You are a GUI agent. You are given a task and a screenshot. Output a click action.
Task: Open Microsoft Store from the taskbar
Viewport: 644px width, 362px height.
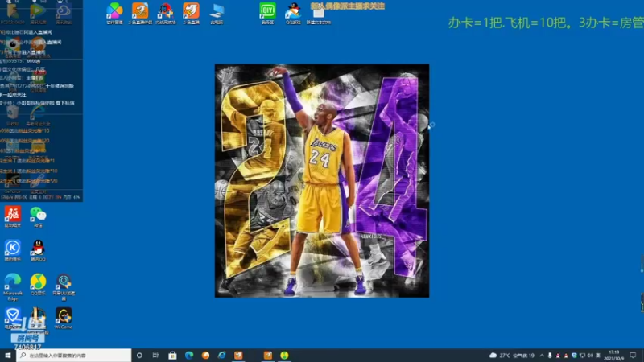[172, 355]
